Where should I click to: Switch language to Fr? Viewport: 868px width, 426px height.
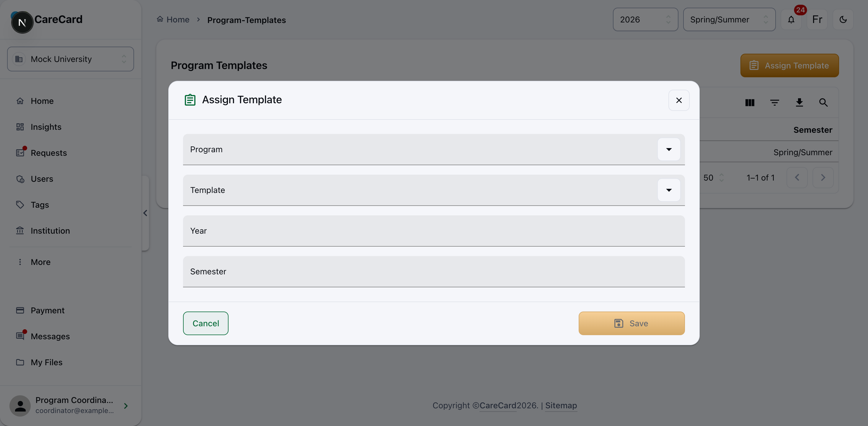[x=817, y=19]
